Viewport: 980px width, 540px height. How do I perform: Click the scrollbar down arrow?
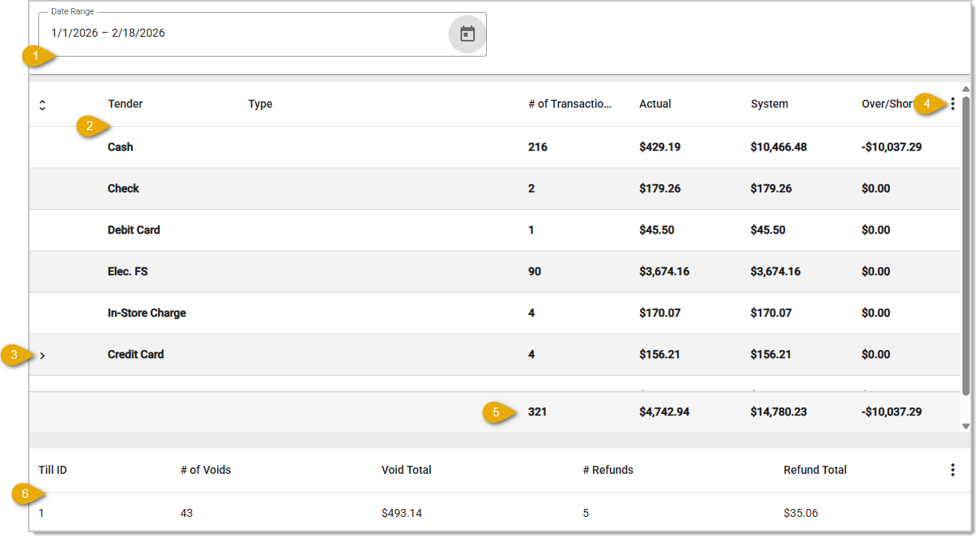click(966, 427)
